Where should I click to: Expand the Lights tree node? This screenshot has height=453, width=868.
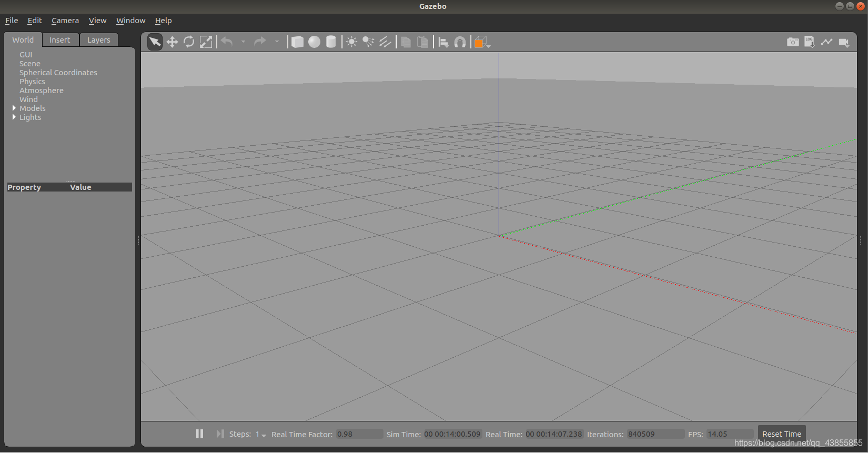[14, 117]
